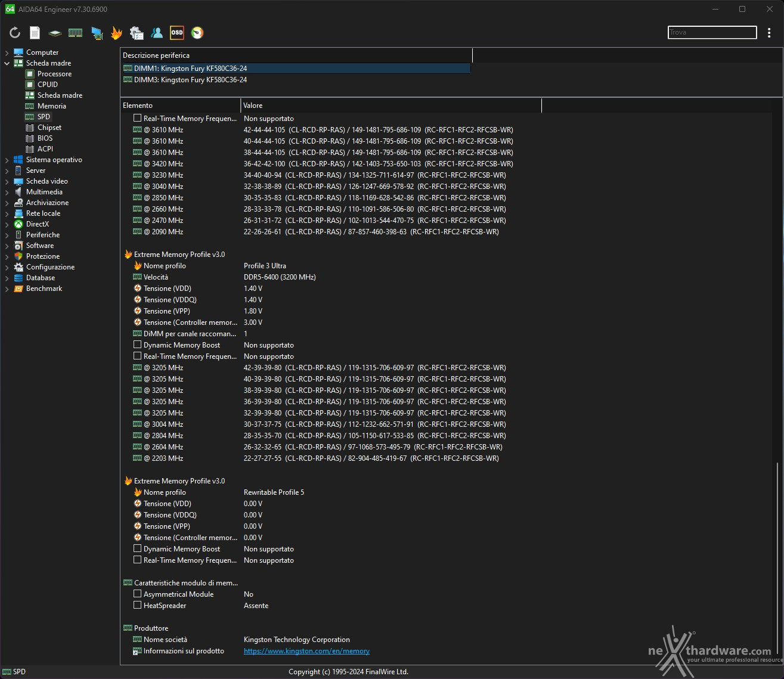Open the monitor diagnostics toolbar icon

97,33
